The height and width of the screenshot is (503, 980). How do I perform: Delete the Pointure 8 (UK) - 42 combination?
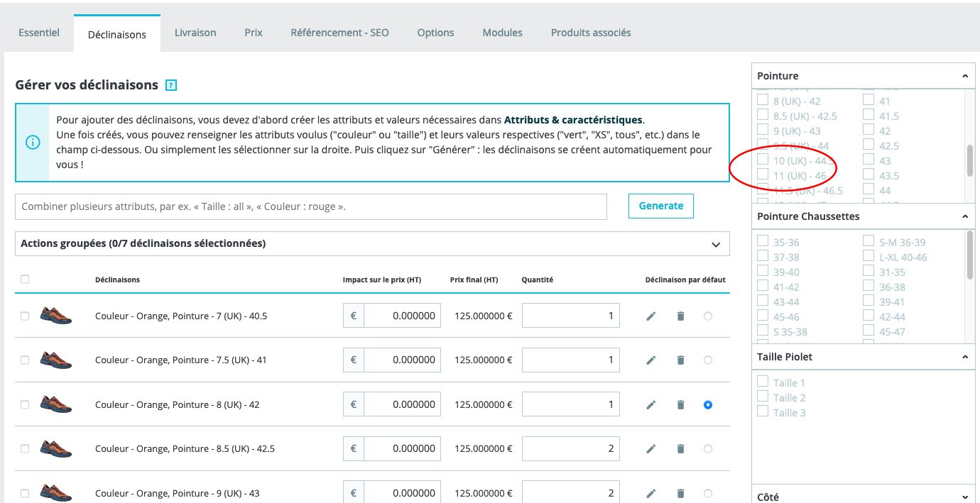[680, 405]
